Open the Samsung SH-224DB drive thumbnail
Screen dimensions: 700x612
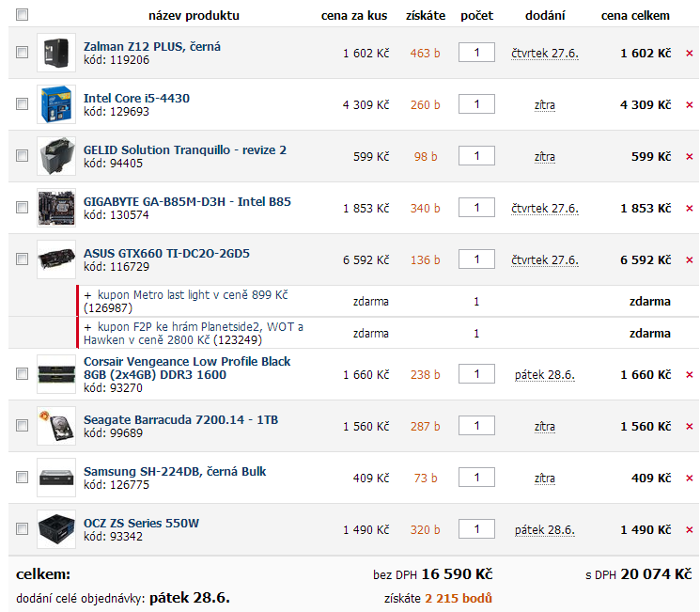pos(56,477)
